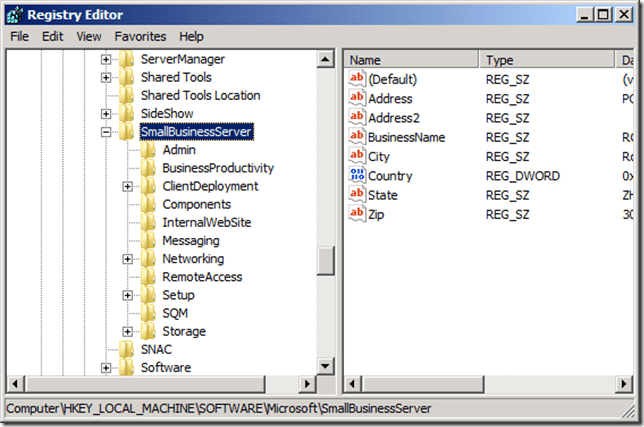
Task: Click the tree pane scroll up arrow
Action: tap(325, 60)
